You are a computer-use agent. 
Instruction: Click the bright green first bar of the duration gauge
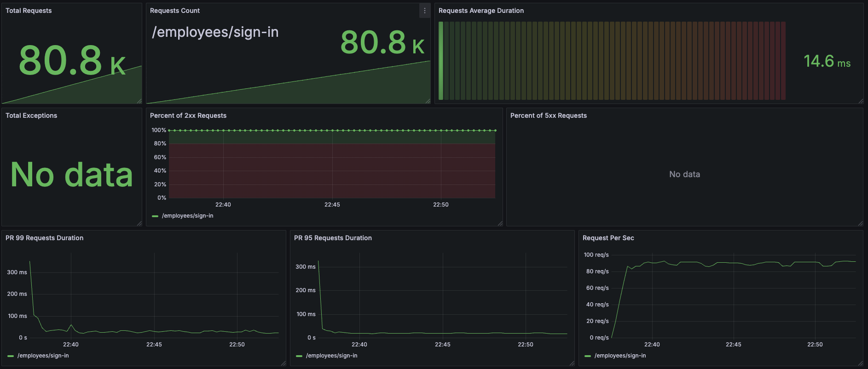[441, 61]
